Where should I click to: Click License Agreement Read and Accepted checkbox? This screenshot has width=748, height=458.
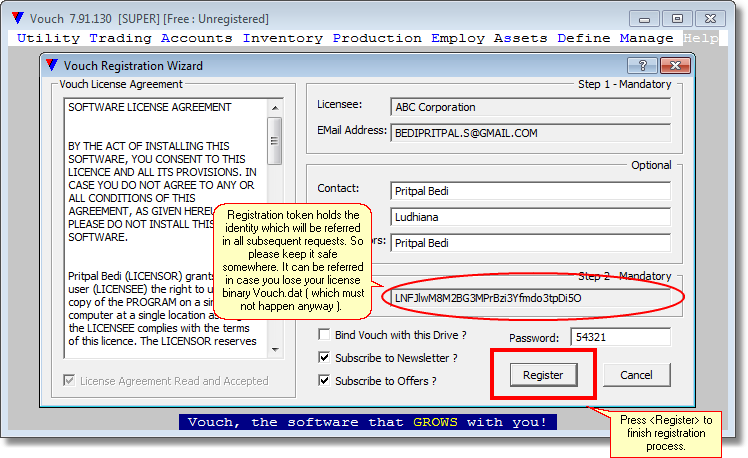point(69,380)
